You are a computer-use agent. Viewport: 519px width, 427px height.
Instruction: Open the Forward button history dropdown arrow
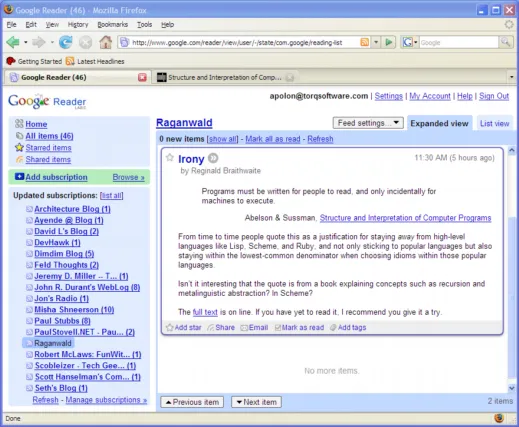52,42
